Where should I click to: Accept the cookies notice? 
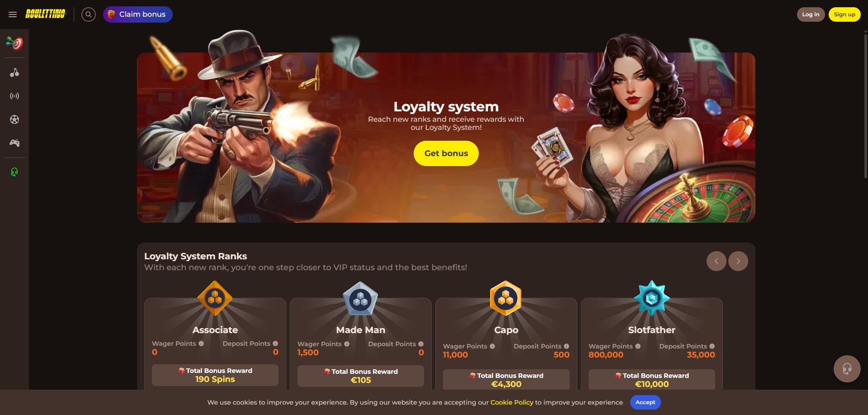[x=645, y=402]
